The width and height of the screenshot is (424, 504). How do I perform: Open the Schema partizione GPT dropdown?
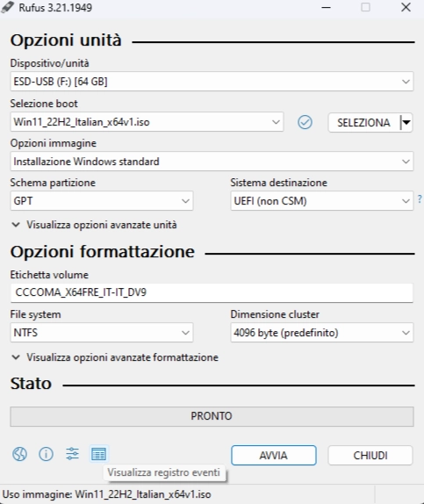click(102, 201)
